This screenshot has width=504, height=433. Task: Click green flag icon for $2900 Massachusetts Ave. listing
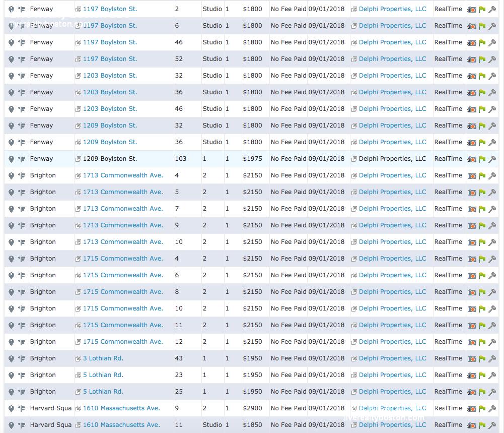[482, 409]
